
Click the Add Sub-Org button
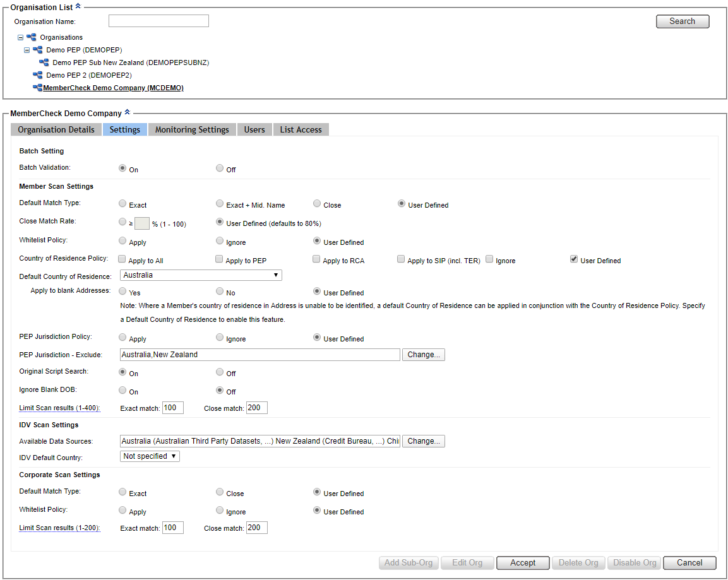click(409, 563)
